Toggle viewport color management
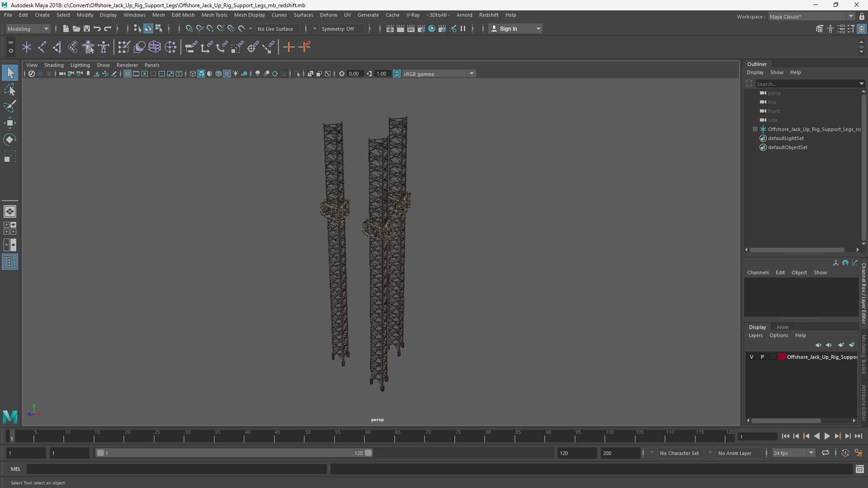 pyautogui.click(x=397, y=74)
